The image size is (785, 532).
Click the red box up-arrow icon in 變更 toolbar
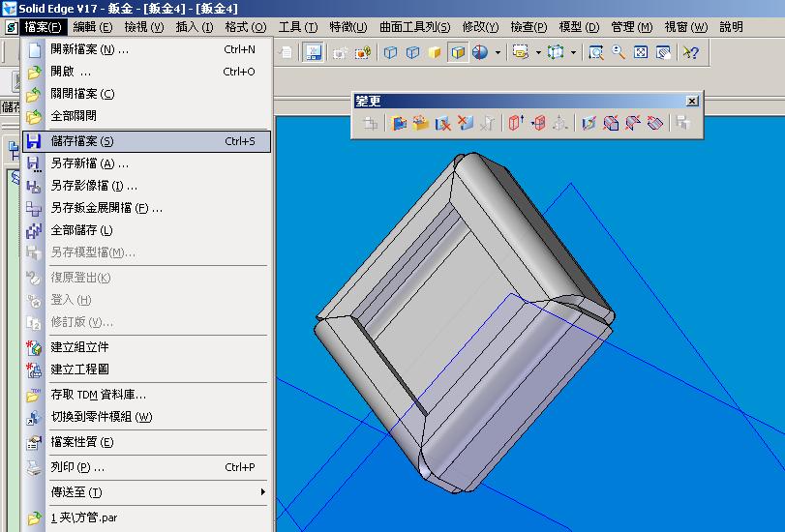point(516,123)
